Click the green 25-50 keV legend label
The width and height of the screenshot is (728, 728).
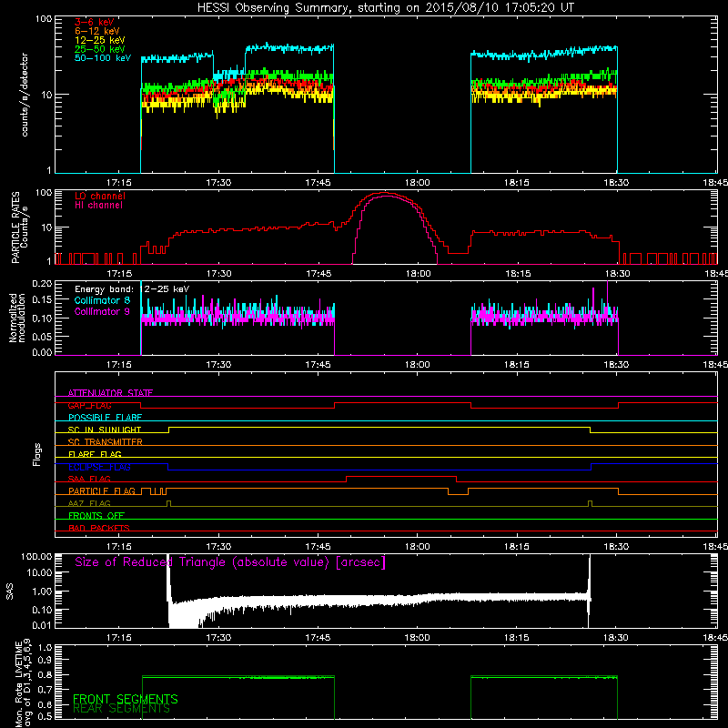100,49
